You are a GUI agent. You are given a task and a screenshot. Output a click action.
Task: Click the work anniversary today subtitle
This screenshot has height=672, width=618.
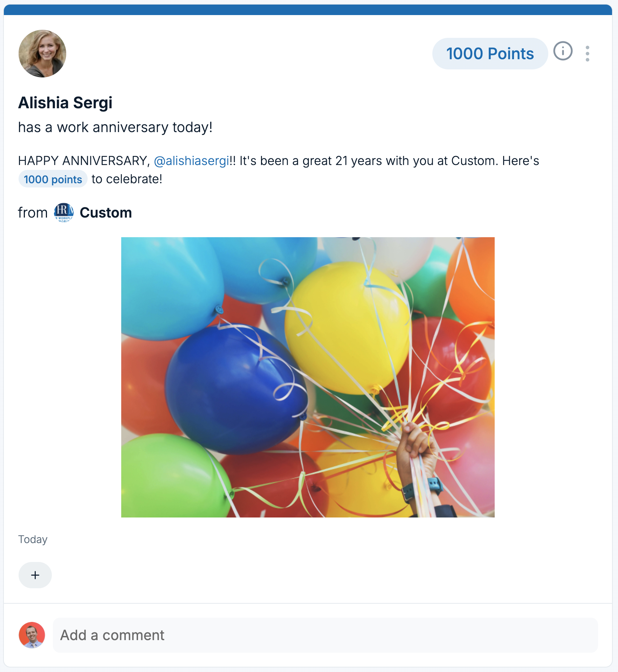115,127
